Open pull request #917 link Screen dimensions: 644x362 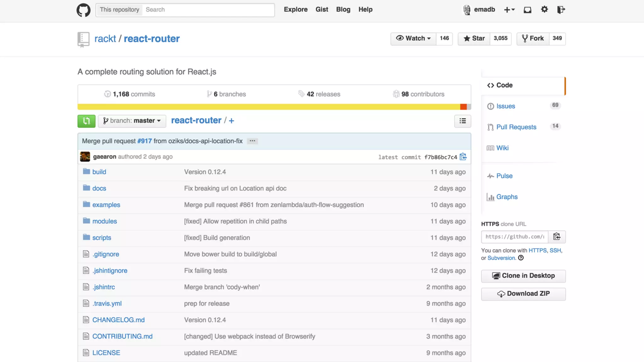click(x=144, y=141)
